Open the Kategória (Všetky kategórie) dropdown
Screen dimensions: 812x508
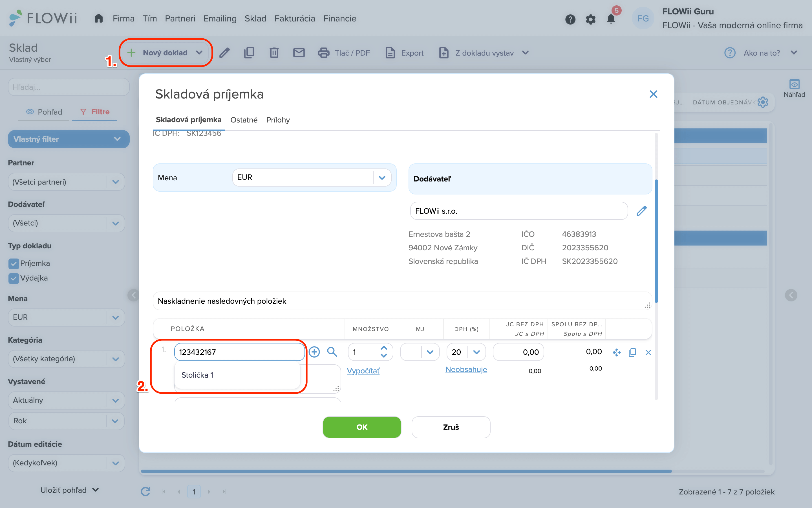click(x=67, y=359)
